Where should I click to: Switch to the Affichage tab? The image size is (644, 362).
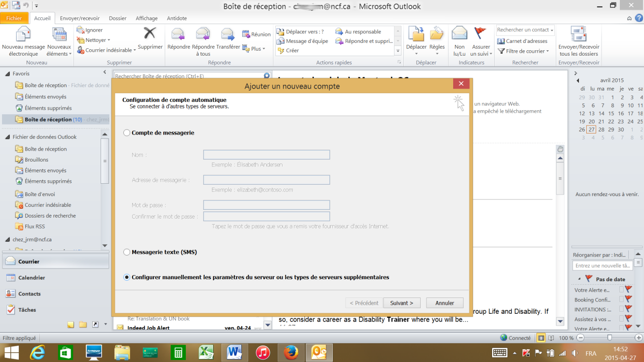146,18
